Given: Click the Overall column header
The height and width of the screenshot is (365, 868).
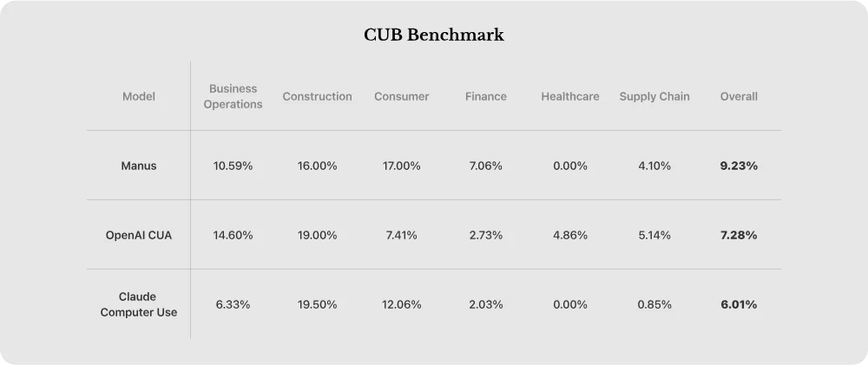Looking at the screenshot, I should click(739, 96).
